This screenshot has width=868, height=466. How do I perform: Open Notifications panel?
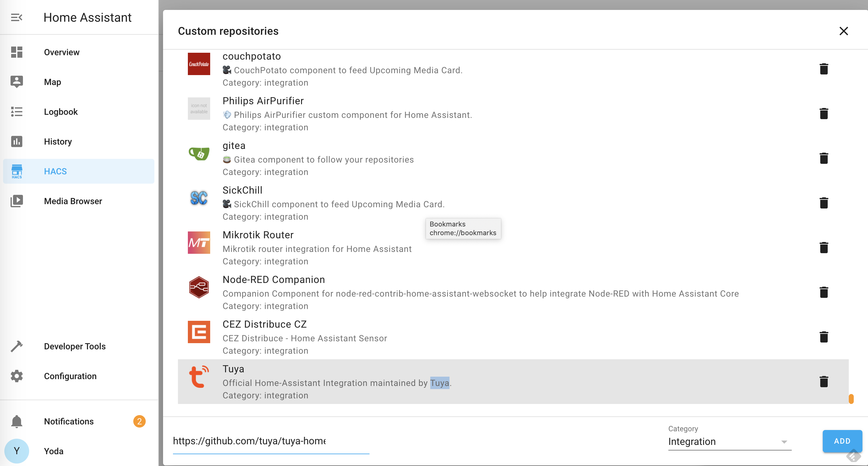(69, 422)
